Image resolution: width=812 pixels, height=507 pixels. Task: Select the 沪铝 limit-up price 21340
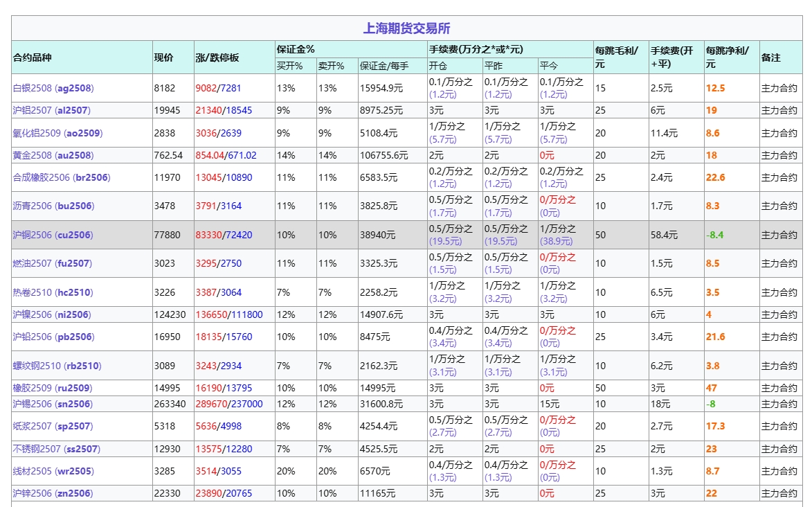[x=208, y=110]
